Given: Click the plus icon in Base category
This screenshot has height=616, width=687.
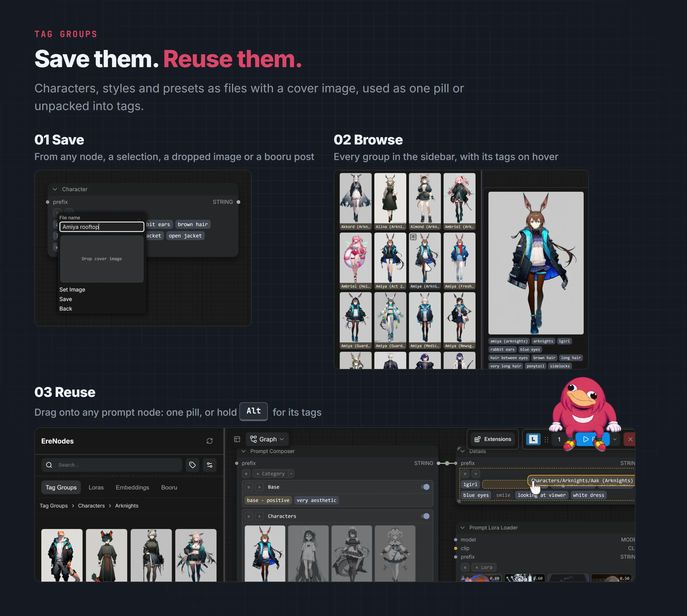Looking at the screenshot, I should coord(260,487).
